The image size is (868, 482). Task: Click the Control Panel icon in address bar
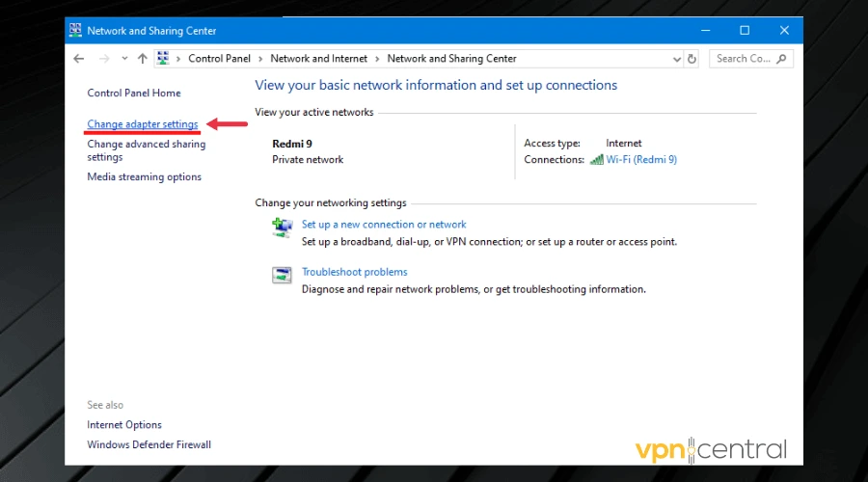pyautogui.click(x=163, y=58)
